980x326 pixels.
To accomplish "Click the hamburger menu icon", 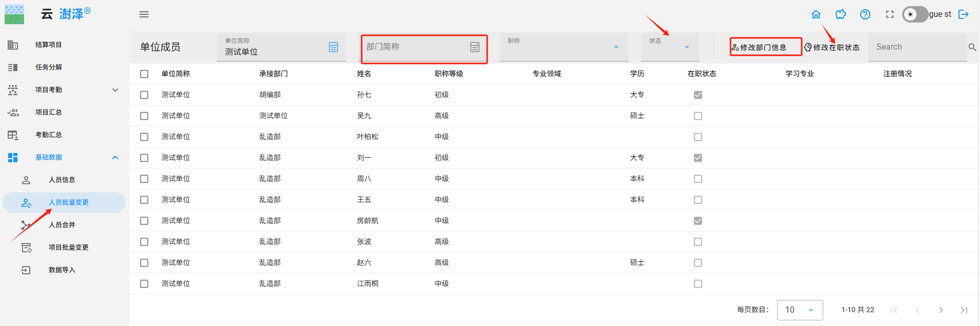I will (x=144, y=14).
